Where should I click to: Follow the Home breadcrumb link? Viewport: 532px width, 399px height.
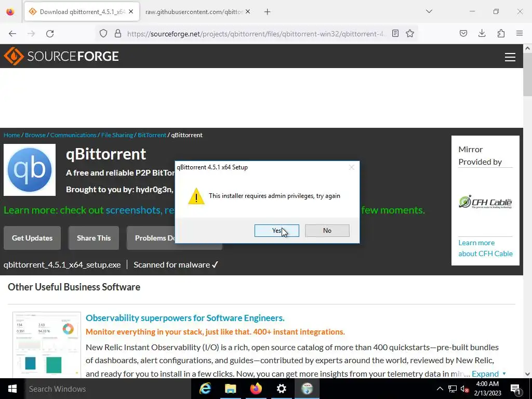pyautogui.click(x=12, y=135)
